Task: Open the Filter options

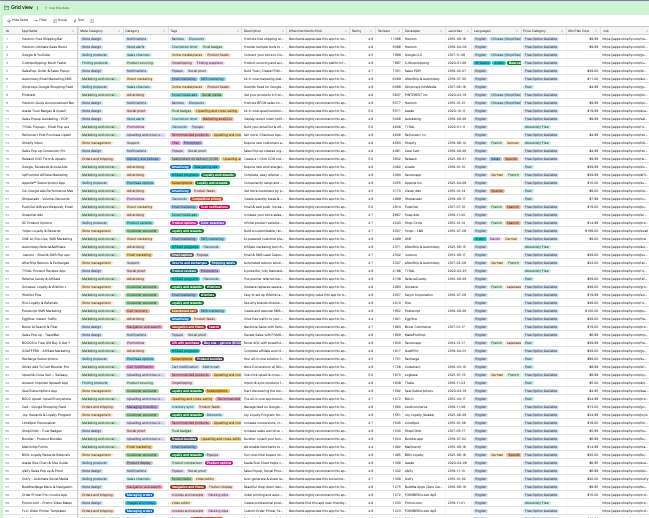Action: 41,20
